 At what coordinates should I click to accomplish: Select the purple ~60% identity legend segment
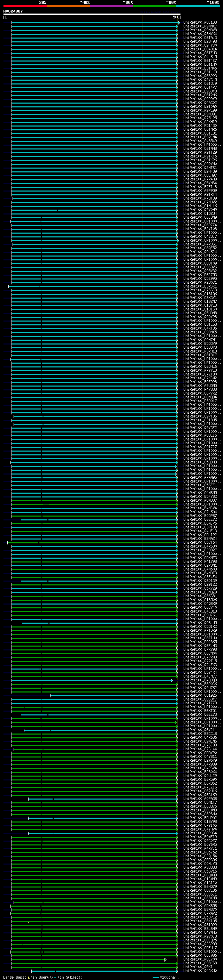(x=111, y=7)
